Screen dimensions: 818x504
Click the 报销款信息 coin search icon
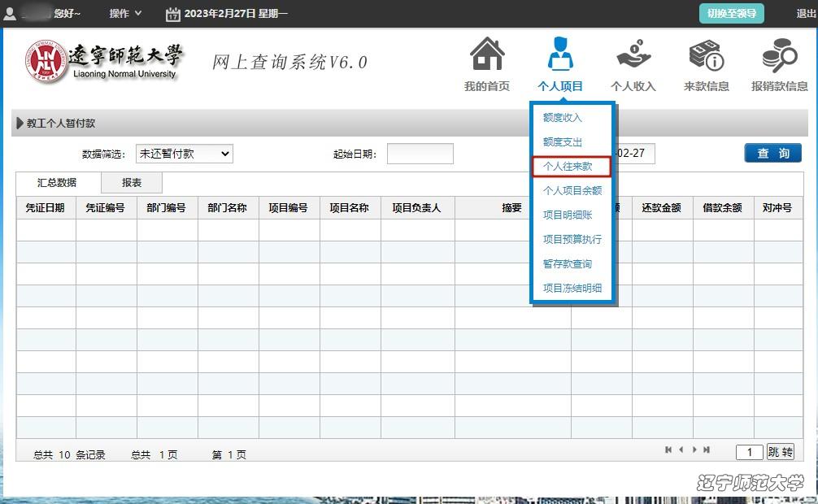[x=779, y=55]
